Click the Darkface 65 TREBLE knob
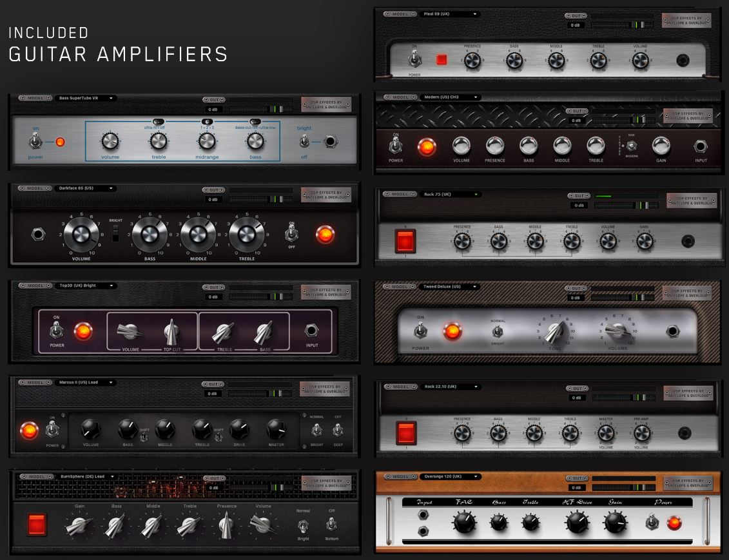729x560 pixels. click(246, 235)
